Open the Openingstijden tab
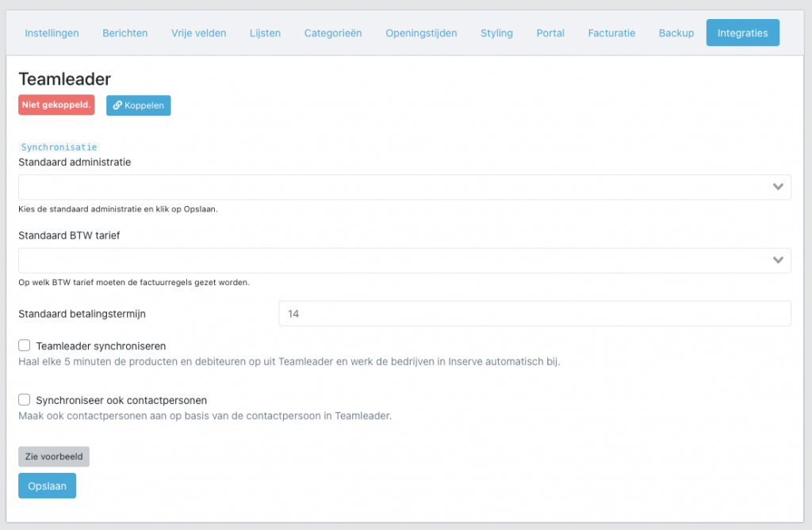 click(x=421, y=33)
